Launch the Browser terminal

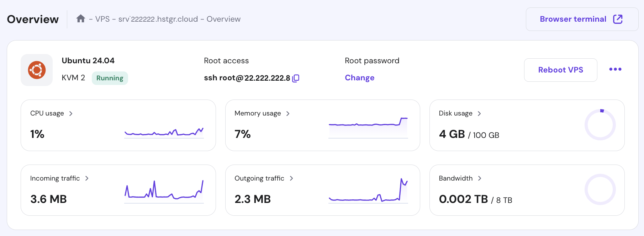[x=573, y=19]
